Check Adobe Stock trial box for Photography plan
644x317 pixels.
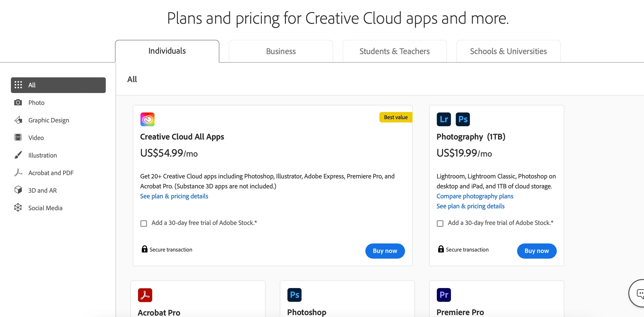tap(440, 223)
